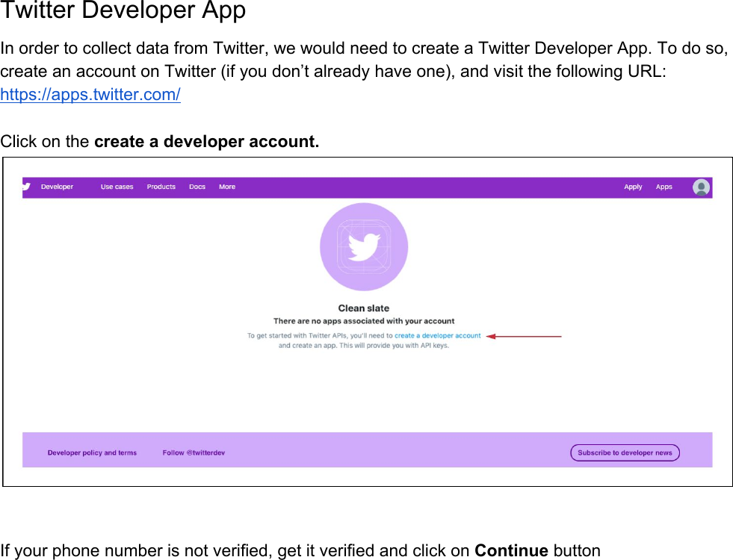Open the Developer home link
The image size is (733, 560).
(x=57, y=187)
